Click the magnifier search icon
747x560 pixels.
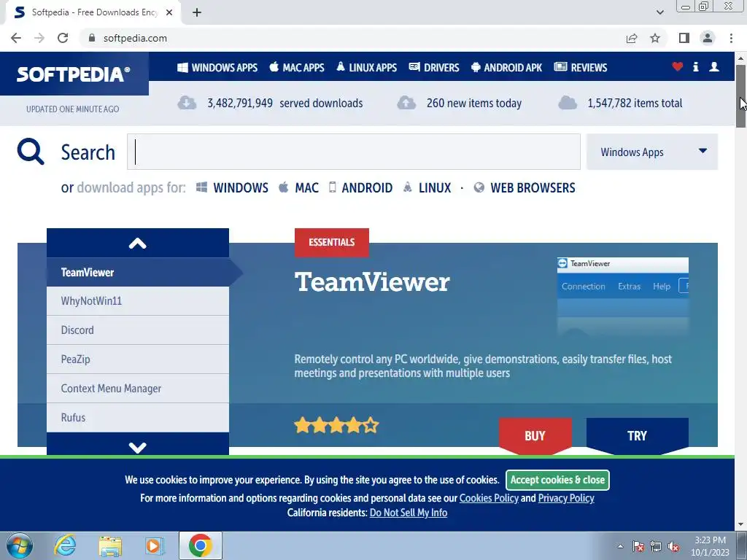tap(31, 152)
